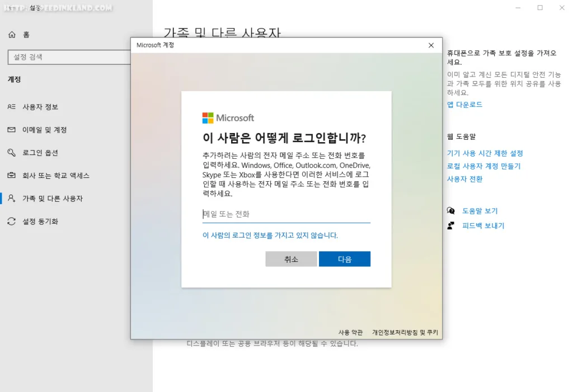Close the Microsoft 계정 dialog

(431, 45)
